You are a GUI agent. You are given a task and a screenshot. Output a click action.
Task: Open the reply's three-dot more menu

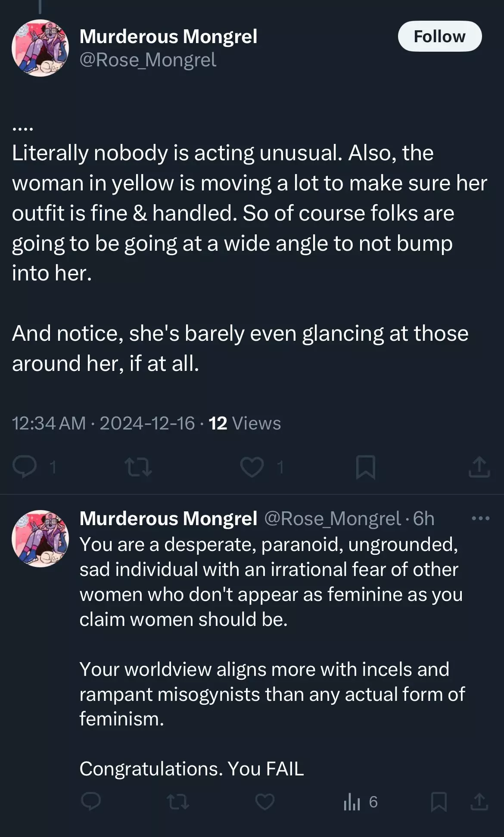pos(480,518)
